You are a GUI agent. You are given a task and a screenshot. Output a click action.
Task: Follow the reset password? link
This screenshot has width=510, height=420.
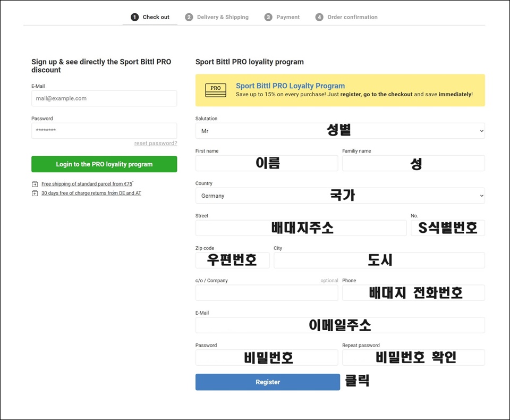(156, 143)
